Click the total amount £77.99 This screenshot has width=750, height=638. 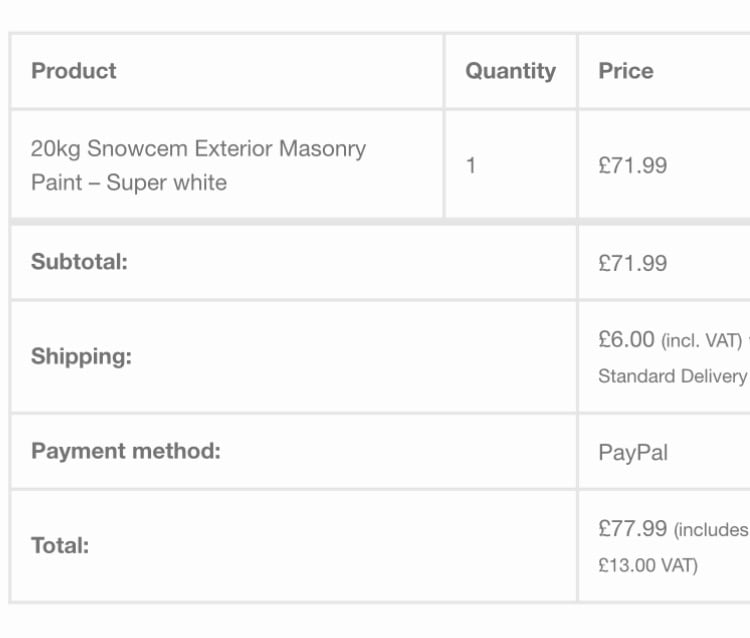[x=632, y=528]
